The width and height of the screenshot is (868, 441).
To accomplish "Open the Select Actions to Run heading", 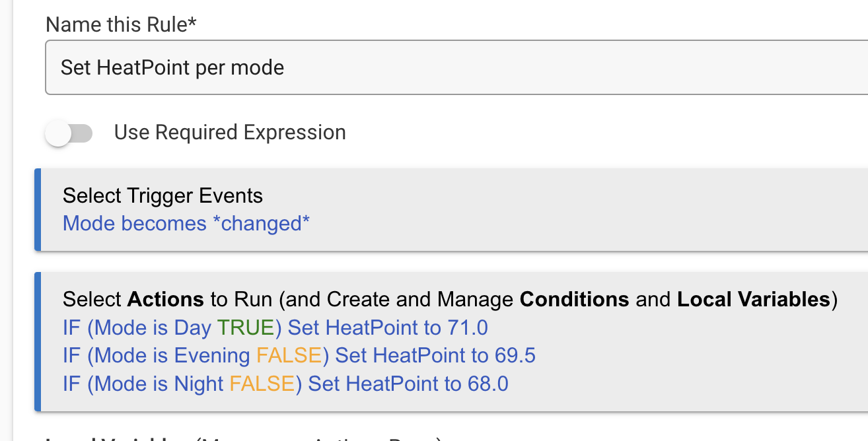I will tap(450, 300).
